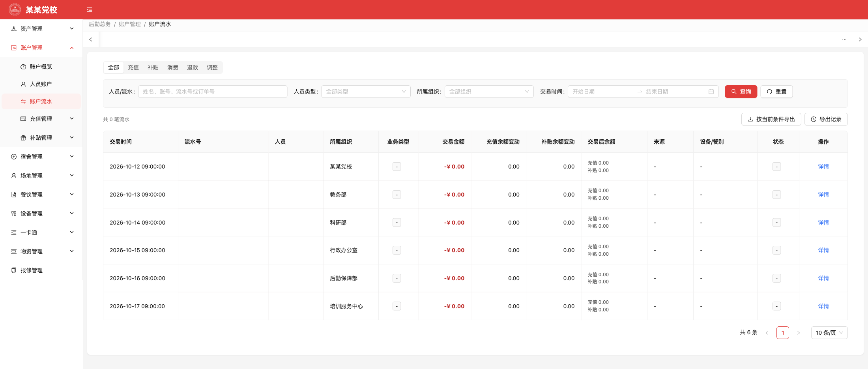This screenshot has width=868, height=369.
Task: Click the 物资管理 icon
Action: [x=14, y=251]
